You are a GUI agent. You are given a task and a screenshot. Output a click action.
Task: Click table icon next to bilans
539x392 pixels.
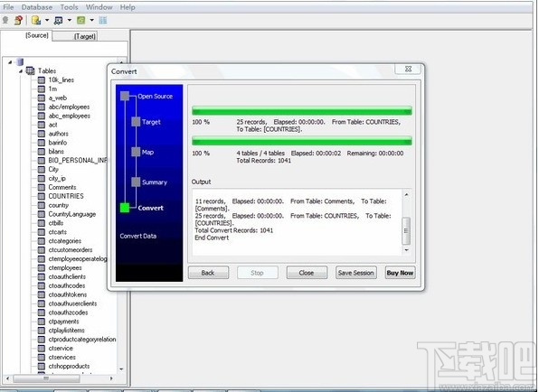tap(42, 152)
